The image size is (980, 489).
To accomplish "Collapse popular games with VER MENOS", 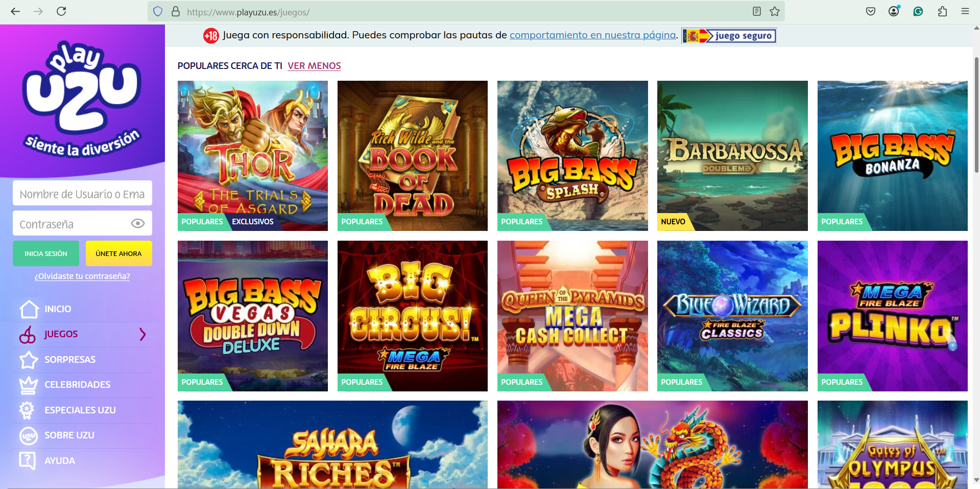I will (x=314, y=66).
